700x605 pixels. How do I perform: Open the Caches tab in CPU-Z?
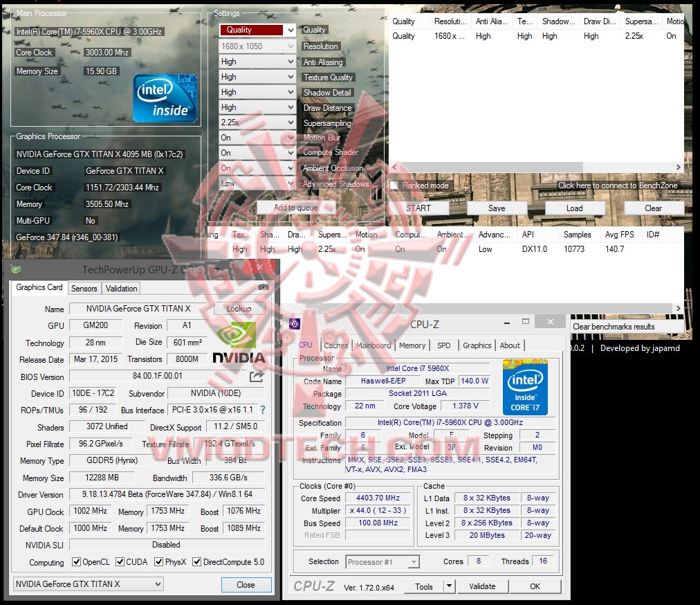pyautogui.click(x=335, y=345)
